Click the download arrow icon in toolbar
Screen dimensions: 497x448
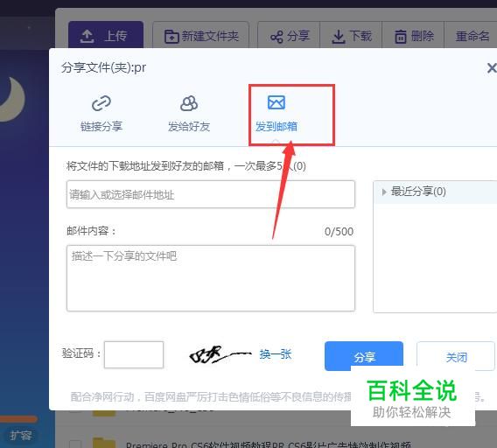coord(339,37)
